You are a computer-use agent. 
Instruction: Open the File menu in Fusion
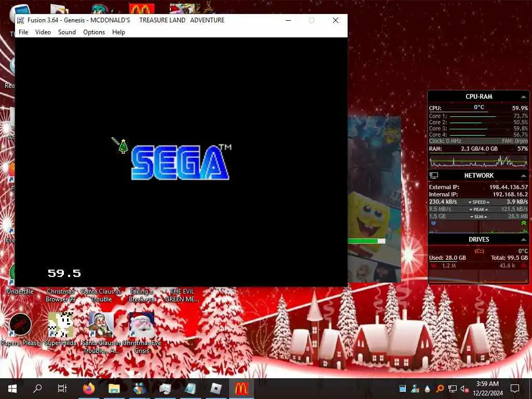coord(23,32)
